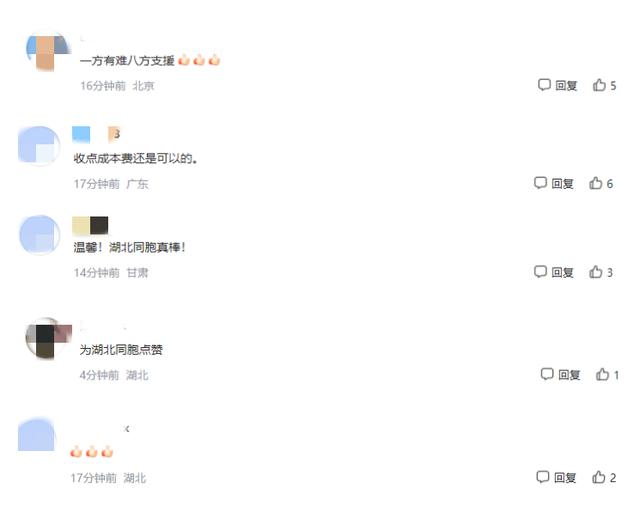The width and height of the screenshot is (640, 512).
Task: Click reply bubble icon on Guangdong comment
Action: point(540,183)
